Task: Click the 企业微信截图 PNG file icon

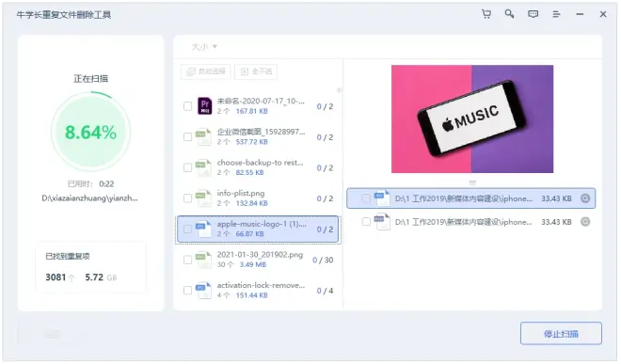Action: [203, 136]
